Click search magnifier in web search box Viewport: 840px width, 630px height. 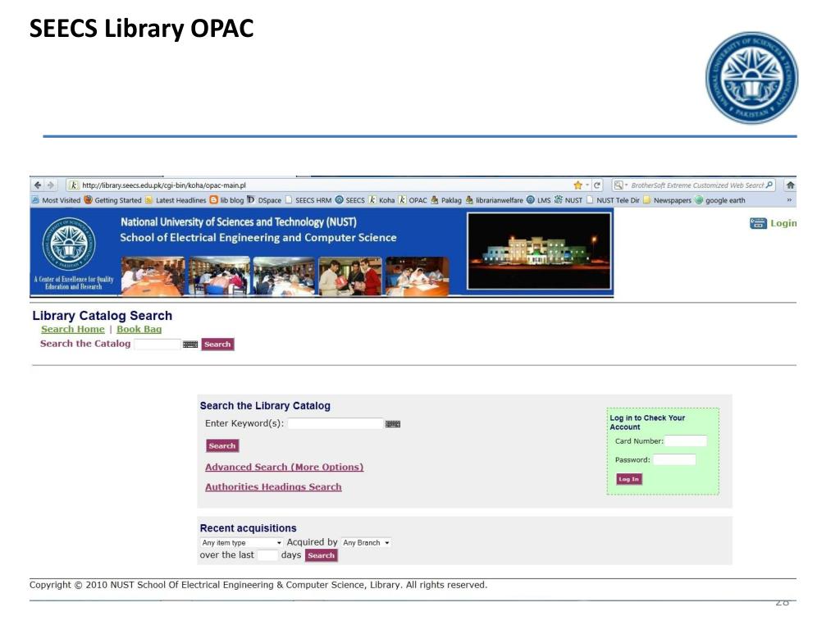pos(769,185)
